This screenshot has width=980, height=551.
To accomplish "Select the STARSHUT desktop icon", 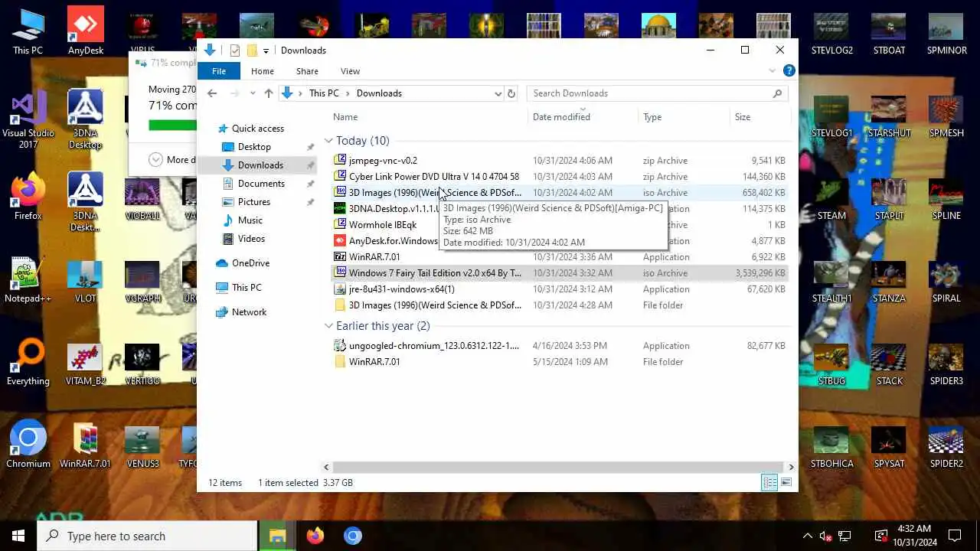I will click(889, 116).
